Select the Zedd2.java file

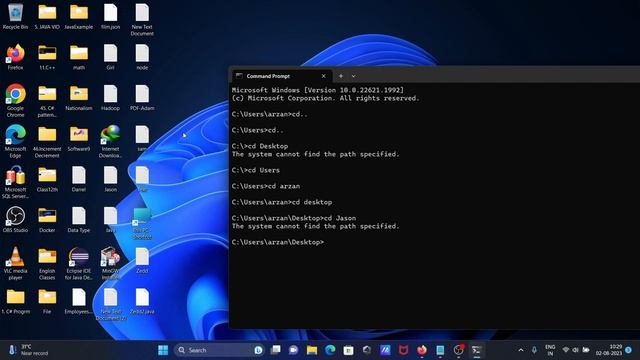coord(142,301)
